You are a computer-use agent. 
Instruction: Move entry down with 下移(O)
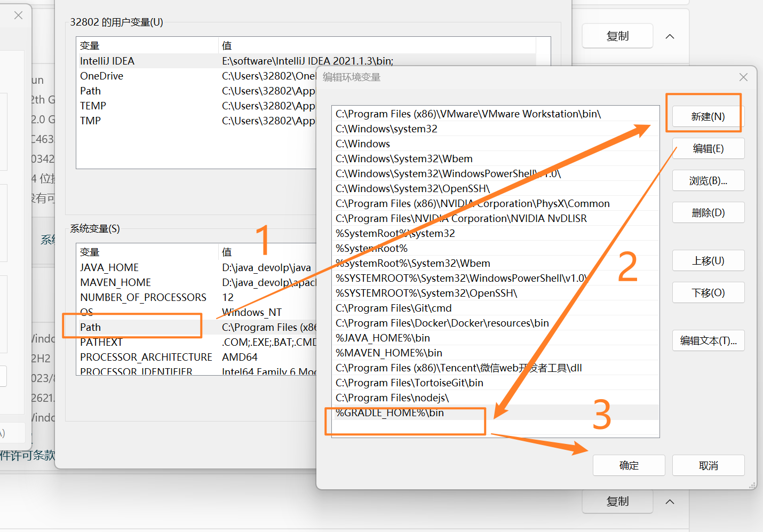(x=708, y=292)
